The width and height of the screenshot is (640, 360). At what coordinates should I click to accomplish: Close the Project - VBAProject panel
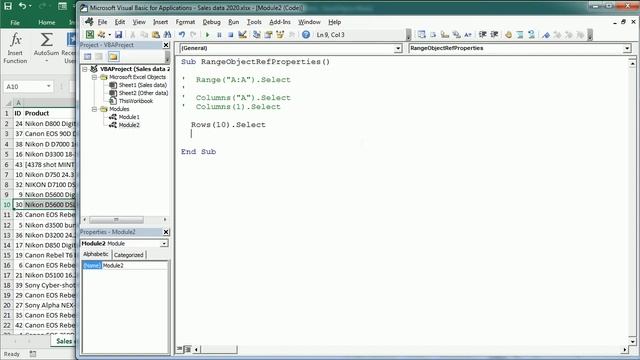click(x=166, y=45)
